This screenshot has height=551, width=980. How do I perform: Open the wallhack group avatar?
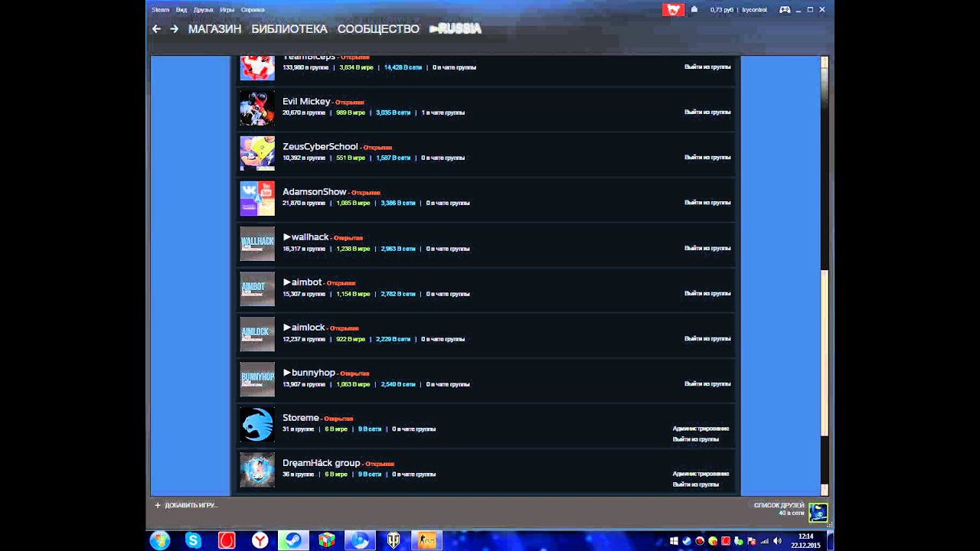(257, 243)
